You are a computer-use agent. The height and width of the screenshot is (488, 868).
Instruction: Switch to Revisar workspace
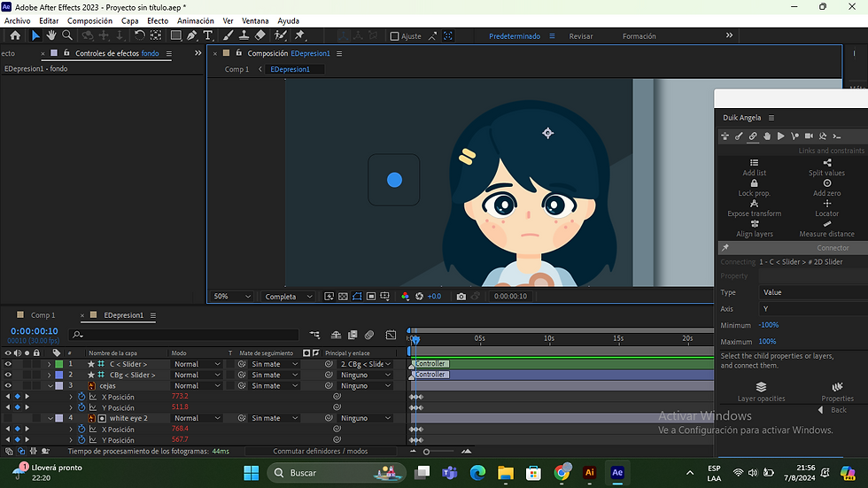pos(581,36)
